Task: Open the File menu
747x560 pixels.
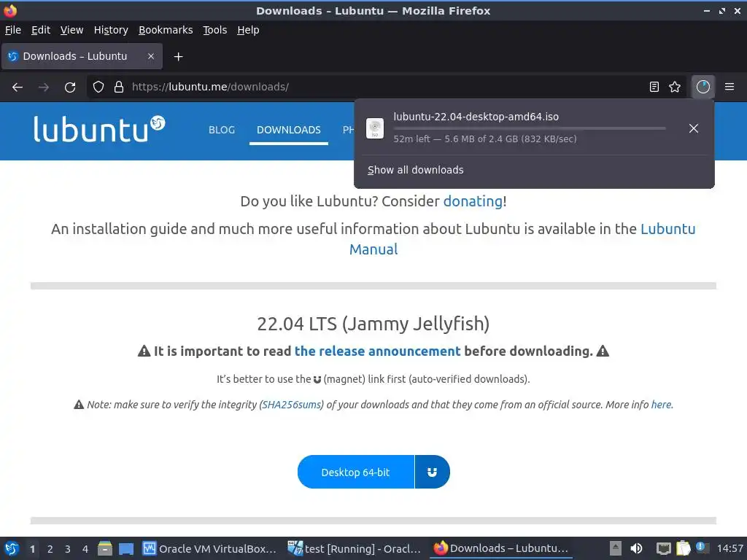Action: 13,30
